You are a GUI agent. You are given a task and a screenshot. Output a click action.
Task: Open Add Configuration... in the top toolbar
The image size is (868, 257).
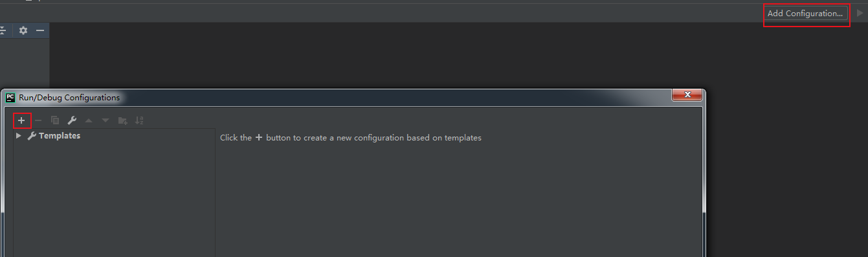805,13
